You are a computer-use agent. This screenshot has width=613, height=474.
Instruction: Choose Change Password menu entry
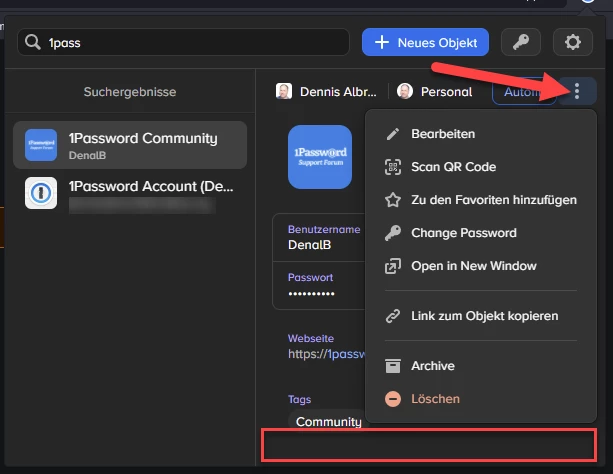click(x=481, y=233)
